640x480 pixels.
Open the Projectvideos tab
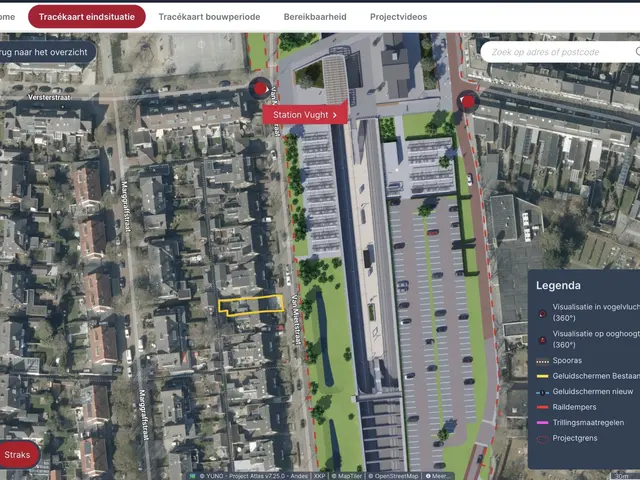point(398,17)
